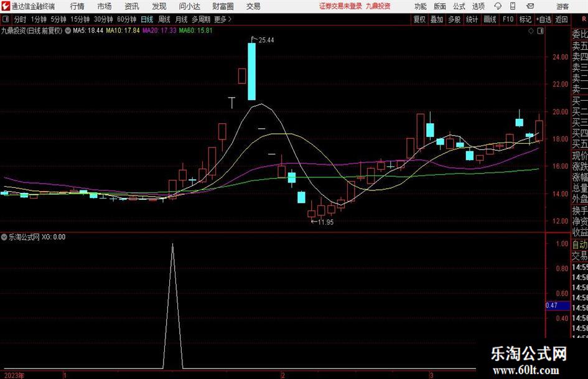
Task: Open the 功能 menu
Action: (421, 6)
